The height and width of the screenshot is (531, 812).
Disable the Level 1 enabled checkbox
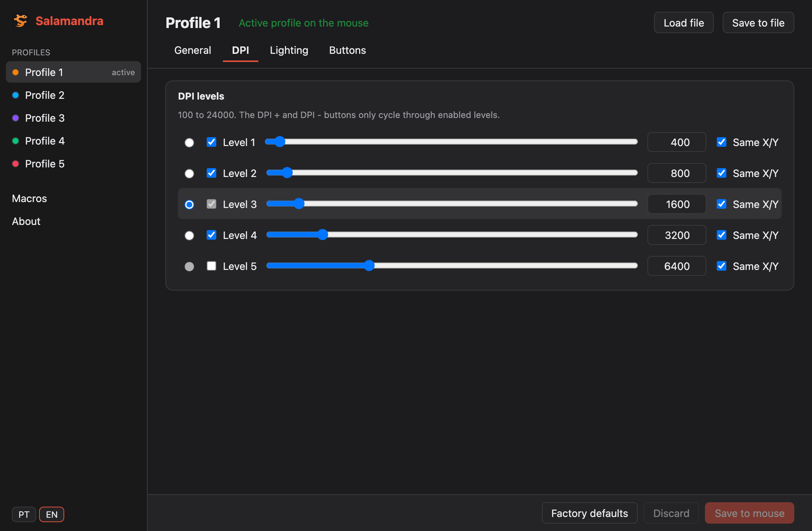(x=211, y=142)
